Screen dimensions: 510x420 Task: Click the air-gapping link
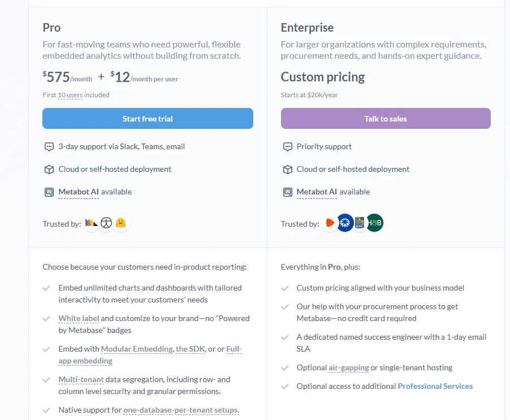(x=349, y=367)
